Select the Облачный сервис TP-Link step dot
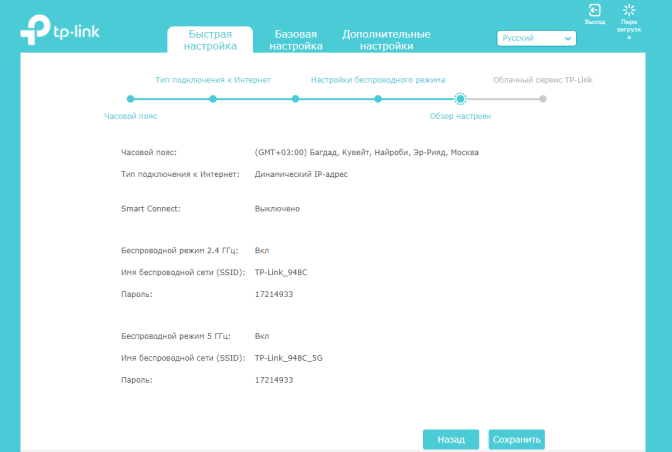This screenshot has width=672, height=452. coord(543,99)
